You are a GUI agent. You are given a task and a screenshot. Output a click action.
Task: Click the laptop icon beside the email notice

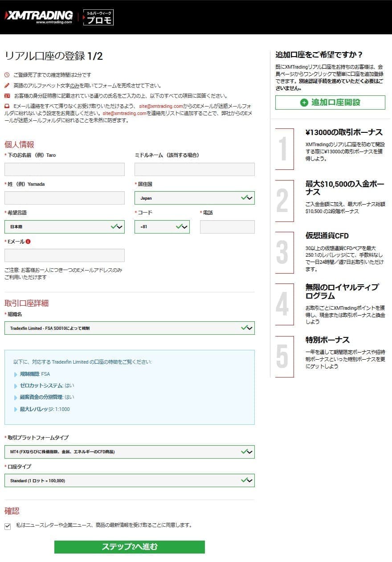pyautogui.click(x=7, y=106)
